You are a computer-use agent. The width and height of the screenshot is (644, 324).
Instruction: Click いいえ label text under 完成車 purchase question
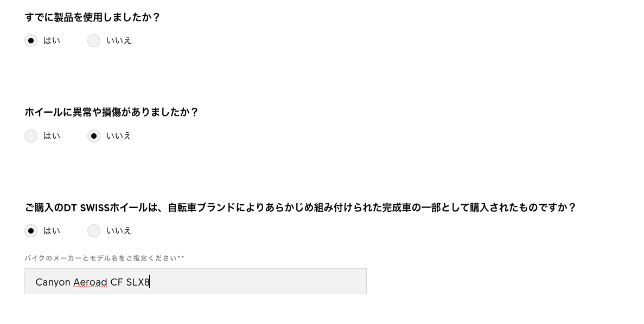click(119, 231)
